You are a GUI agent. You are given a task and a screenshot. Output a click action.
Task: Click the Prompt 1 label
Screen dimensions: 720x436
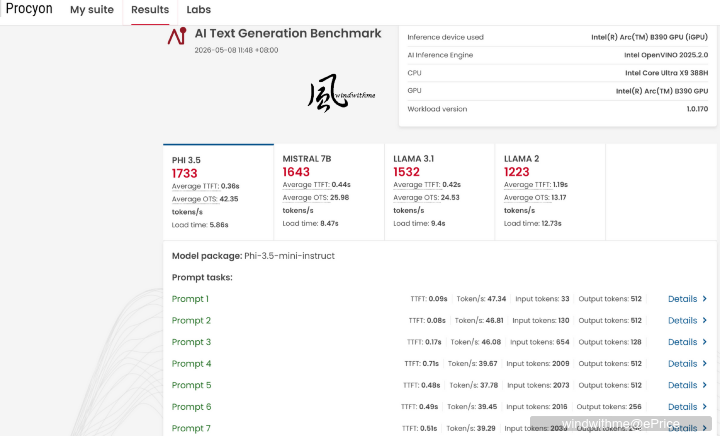point(190,299)
